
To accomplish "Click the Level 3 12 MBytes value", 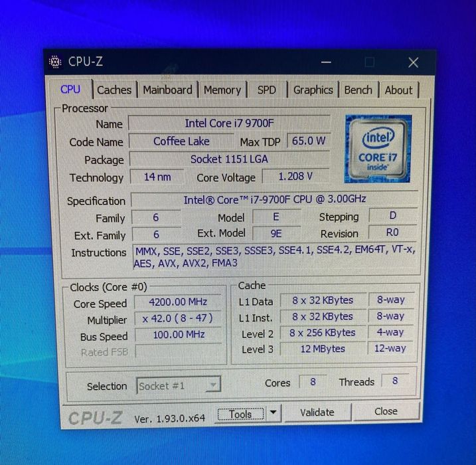I will pos(323,349).
